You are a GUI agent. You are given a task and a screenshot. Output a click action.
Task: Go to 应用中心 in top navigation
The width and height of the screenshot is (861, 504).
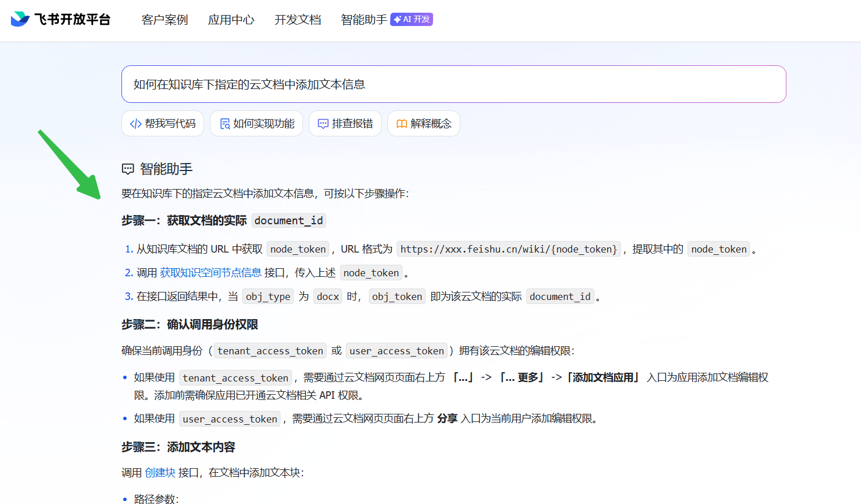[231, 20]
